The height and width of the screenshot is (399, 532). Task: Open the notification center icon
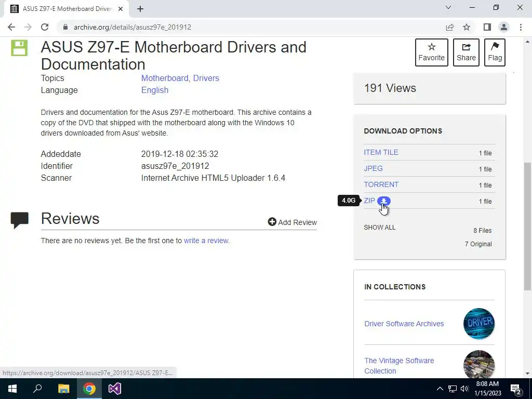click(x=516, y=389)
